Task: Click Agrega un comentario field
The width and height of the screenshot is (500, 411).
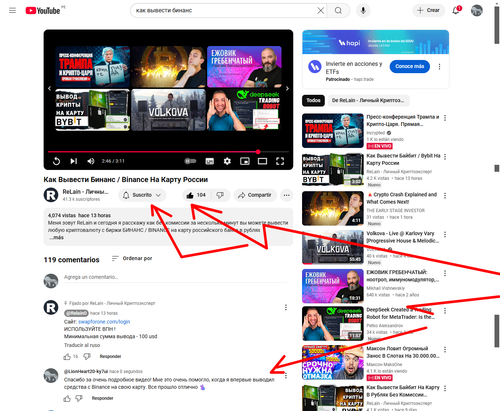Action: [175, 277]
